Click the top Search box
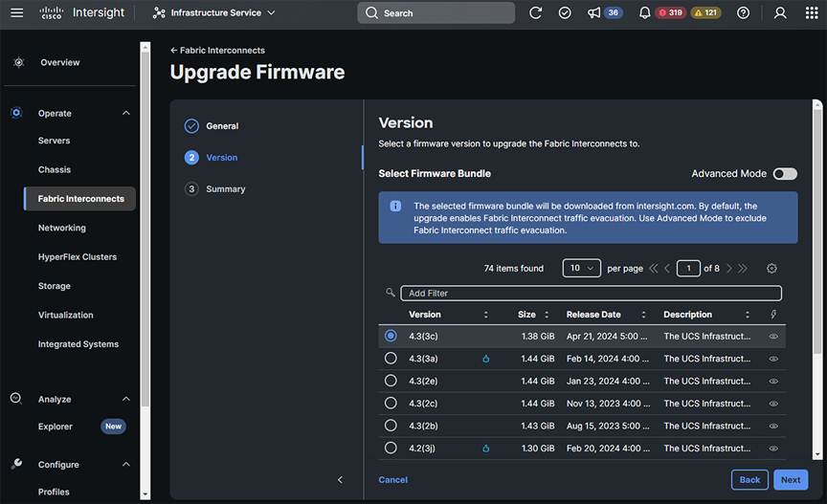 coord(436,12)
